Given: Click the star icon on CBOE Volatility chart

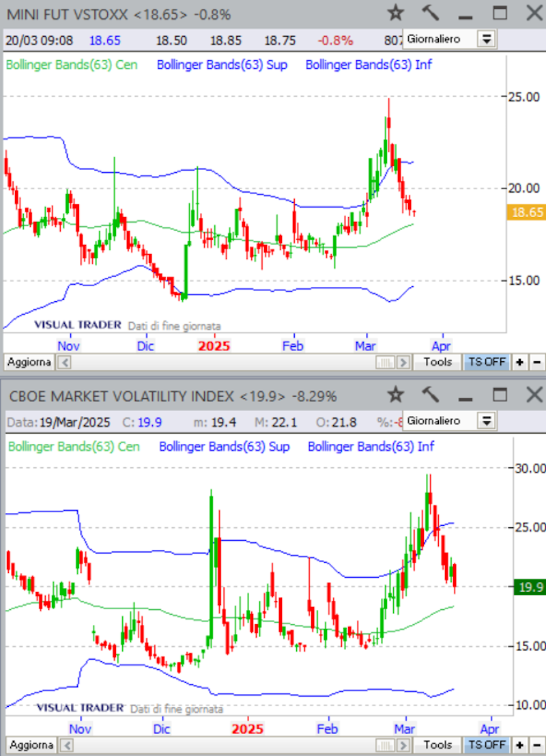Looking at the screenshot, I should (396, 395).
